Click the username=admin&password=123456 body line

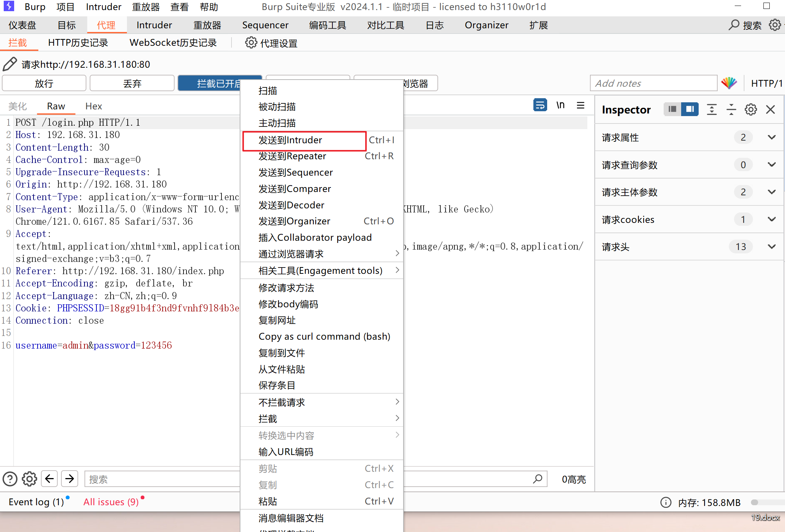click(93, 345)
